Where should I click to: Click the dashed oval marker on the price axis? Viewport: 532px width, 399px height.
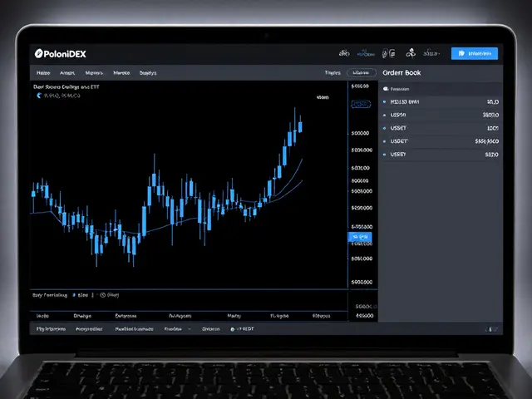coord(360,104)
